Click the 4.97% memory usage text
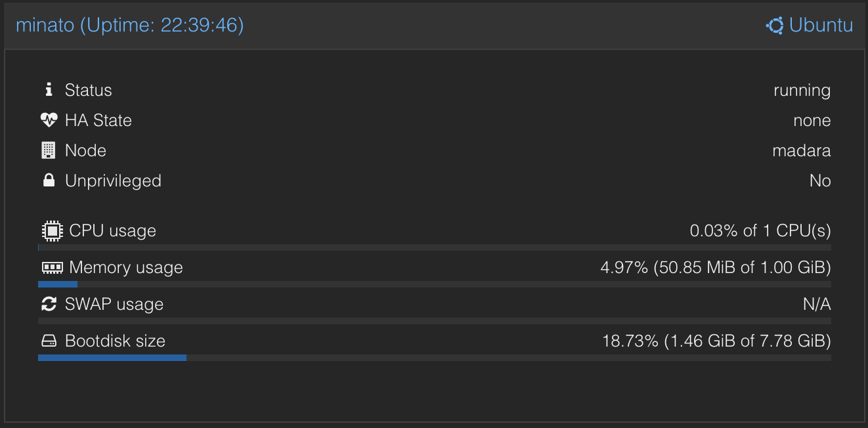 (x=716, y=267)
